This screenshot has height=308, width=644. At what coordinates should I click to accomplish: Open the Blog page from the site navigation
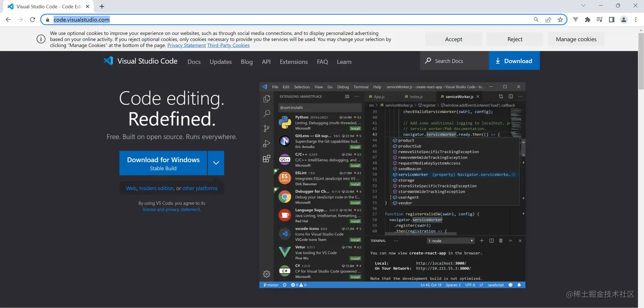pyautogui.click(x=247, y=62)
